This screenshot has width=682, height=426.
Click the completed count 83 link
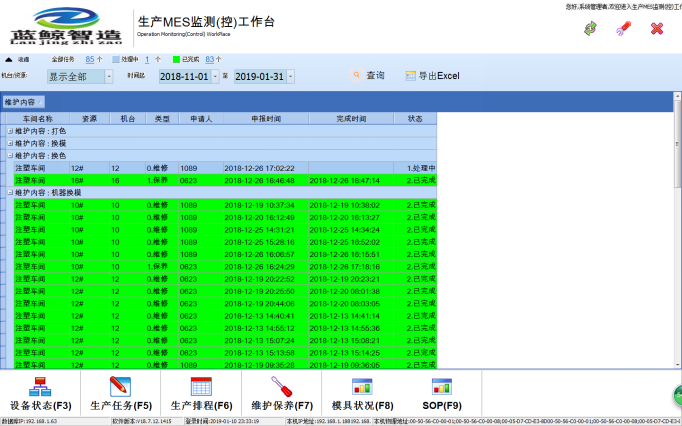210,59
